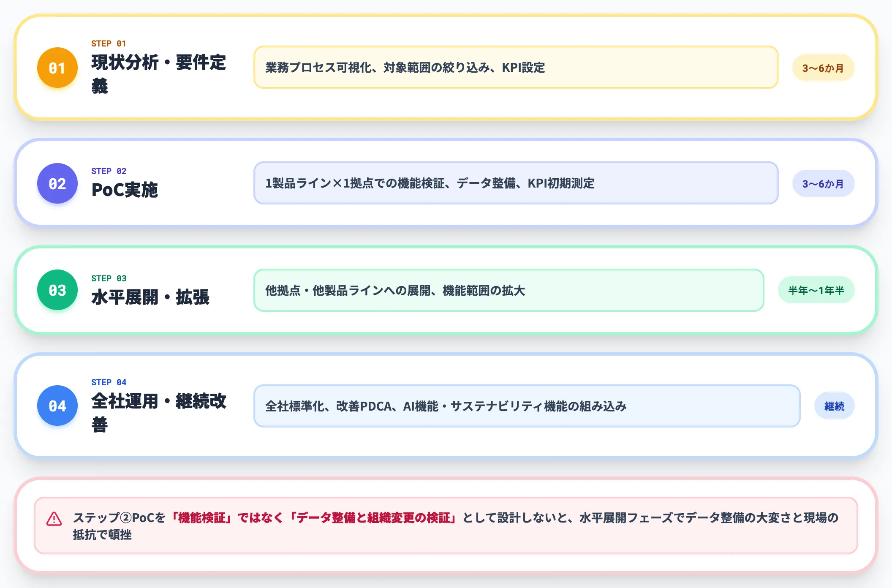
Task: Select the STEP 02 label
Action: coord(109,171)
